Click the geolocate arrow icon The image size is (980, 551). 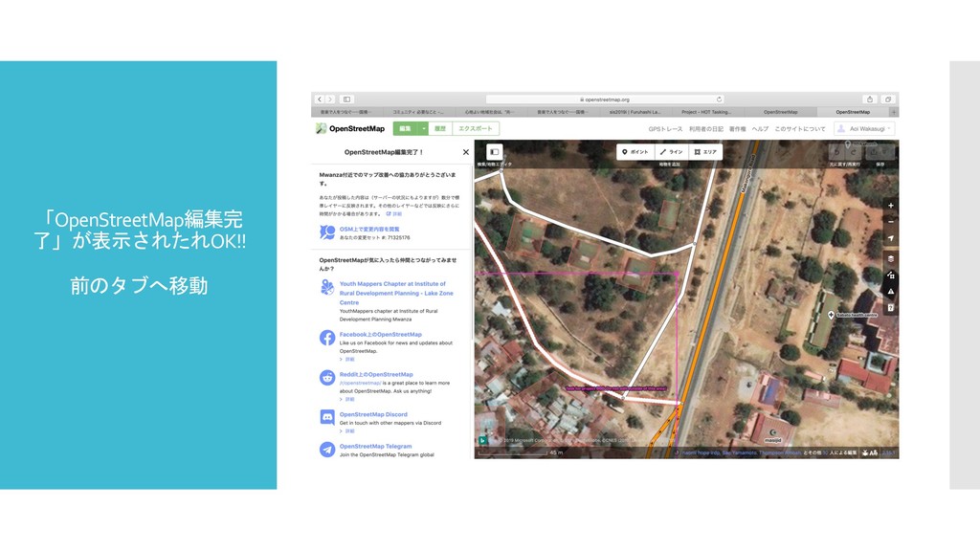click(891, 238)
